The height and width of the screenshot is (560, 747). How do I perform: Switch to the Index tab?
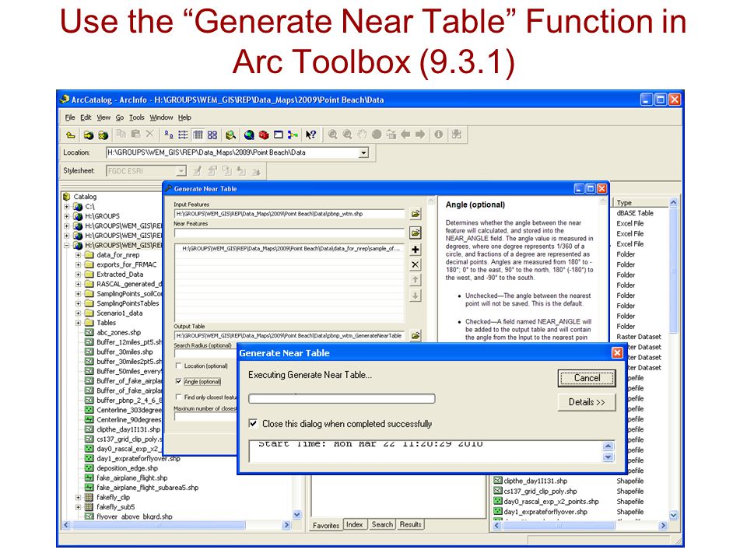[355, 524]
